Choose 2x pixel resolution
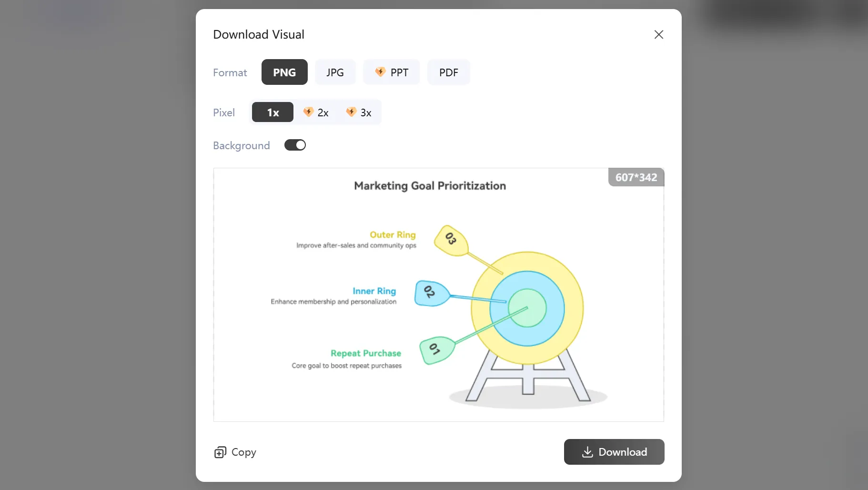This screenshot has height=490, width=868. click(316, 112)
